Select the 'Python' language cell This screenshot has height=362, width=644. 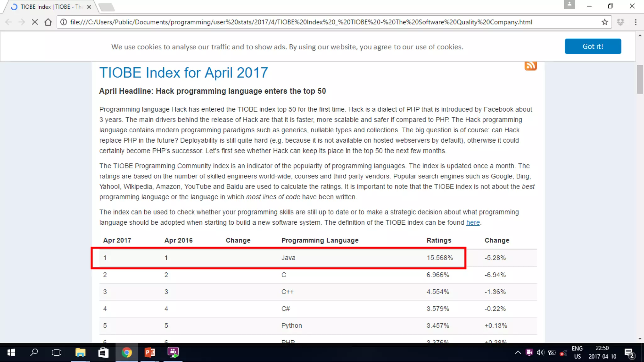tap(291, 326)
